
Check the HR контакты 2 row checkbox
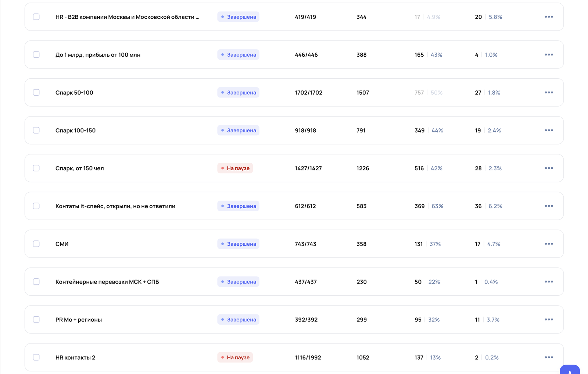coord(36,357)
